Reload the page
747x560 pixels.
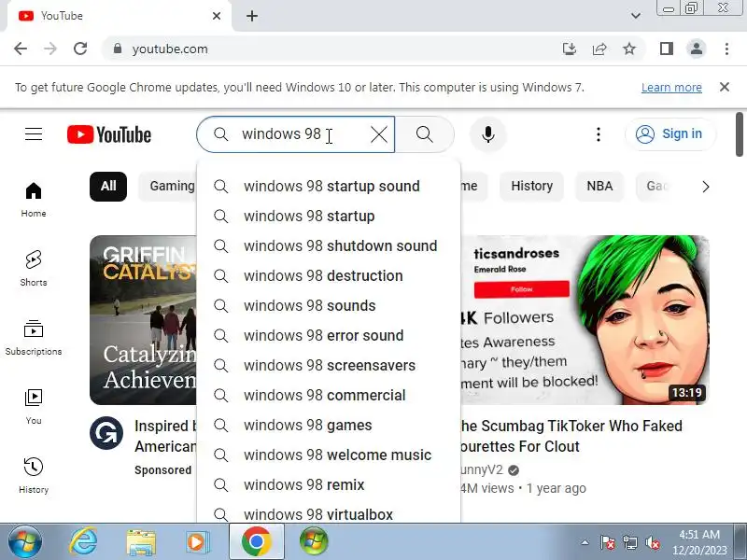[x=80, y=49]
